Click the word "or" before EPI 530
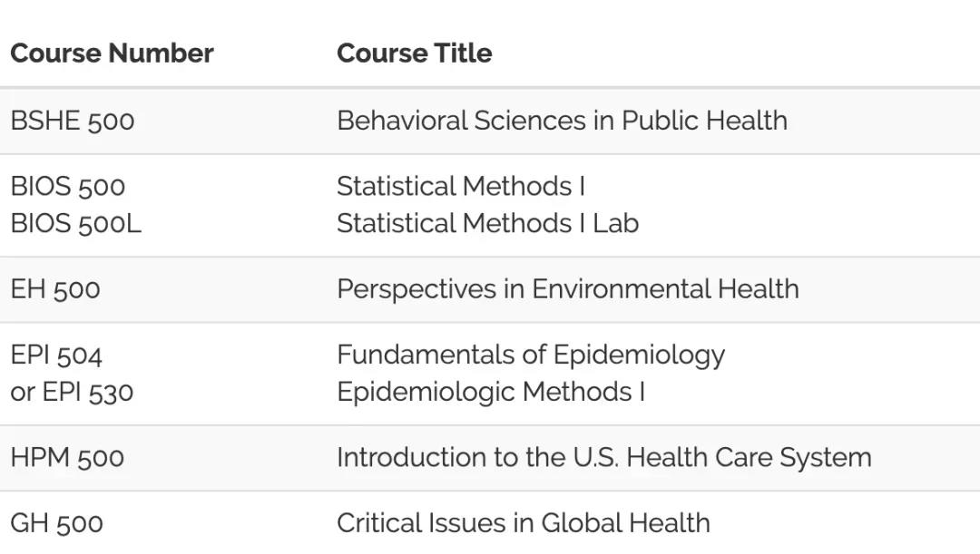Screen dimensions: 980x554 tap(21, 394)
